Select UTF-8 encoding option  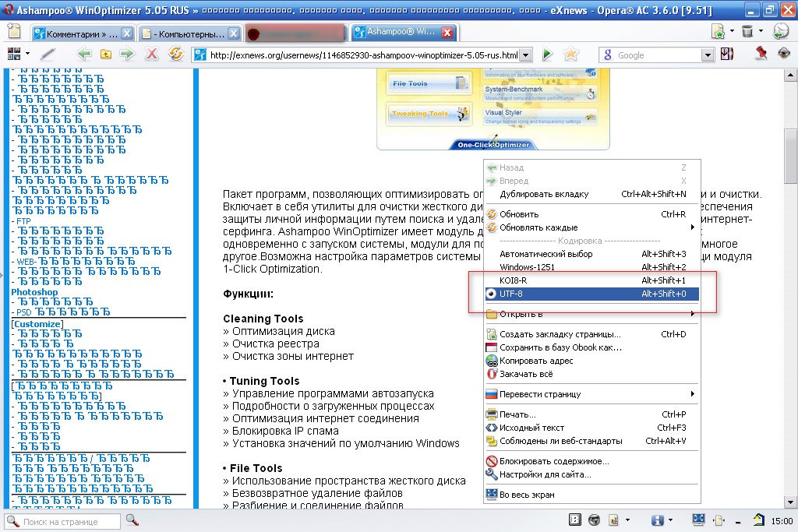tap(592, 294)
